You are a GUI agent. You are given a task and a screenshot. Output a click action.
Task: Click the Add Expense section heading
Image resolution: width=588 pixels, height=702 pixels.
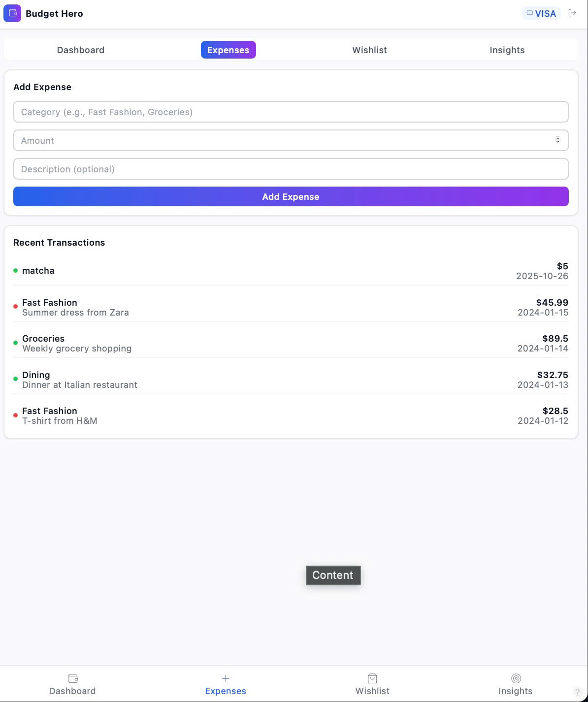[42, 87]
